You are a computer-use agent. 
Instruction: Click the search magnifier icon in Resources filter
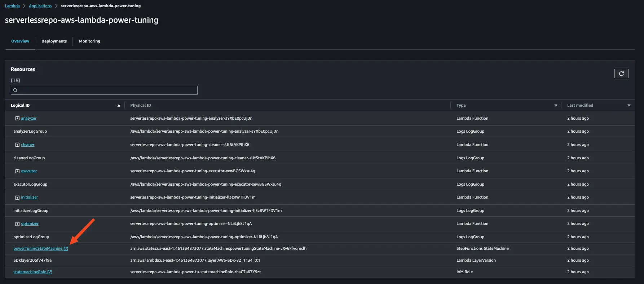coord(16,90)
